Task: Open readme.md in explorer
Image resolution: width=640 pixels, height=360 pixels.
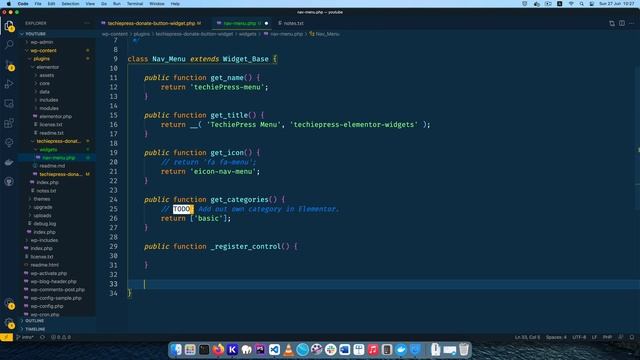Action: 52,166
